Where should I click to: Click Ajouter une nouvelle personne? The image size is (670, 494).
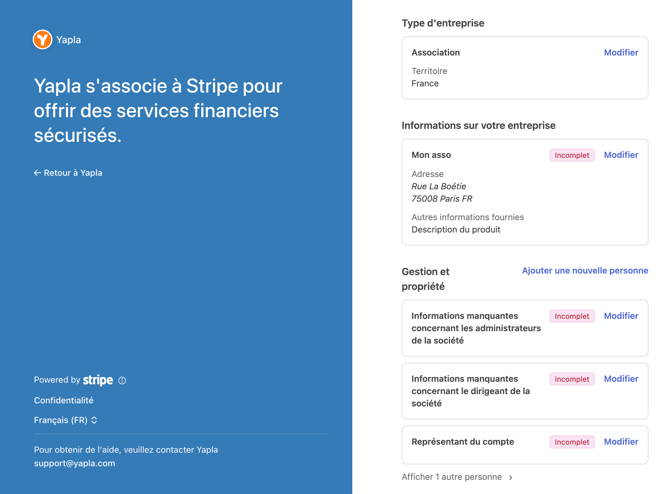pos(585,270)
